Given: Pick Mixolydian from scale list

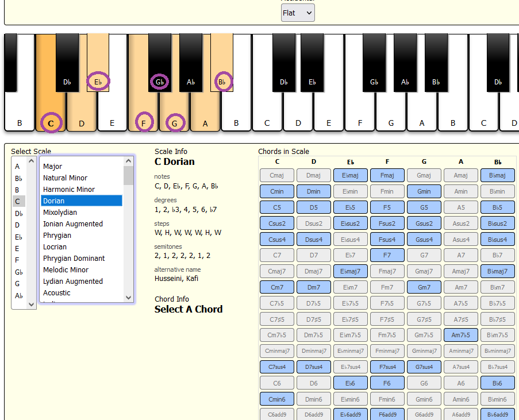Looking at the screenshot, I should pos(82,213).
